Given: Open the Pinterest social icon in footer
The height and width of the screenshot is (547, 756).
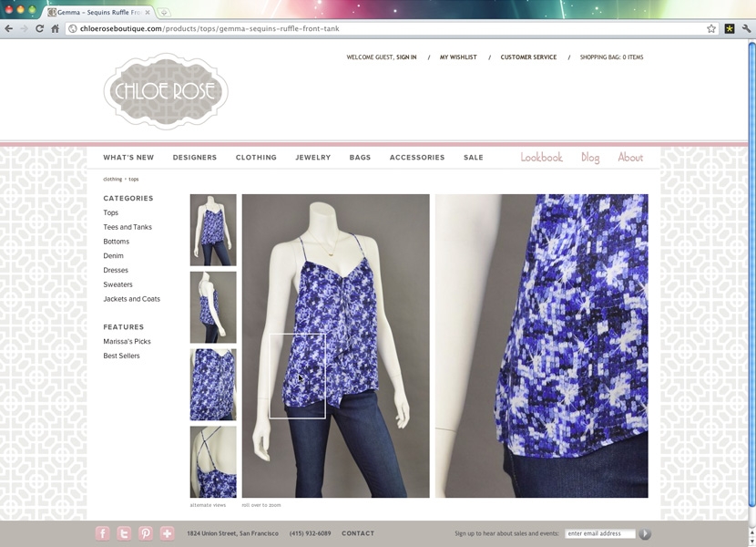Looking at the screenshot, I should click(146, 533).
